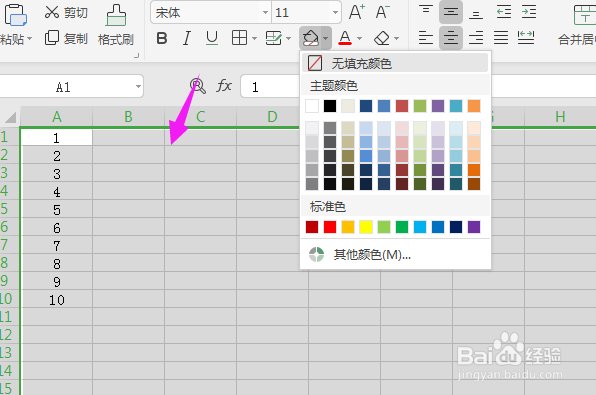The width and height of the screenshot is (596, 395).
Task: Collapse the fill color dropdown arrow
Action: pyautogui.click(x=325, y=38)
